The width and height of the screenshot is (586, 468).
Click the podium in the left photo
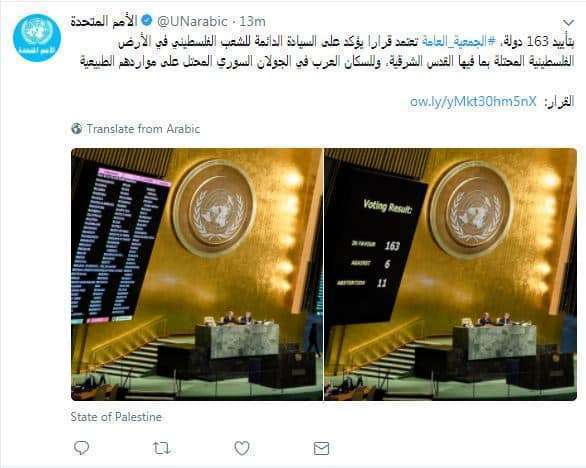(x=237, y=340)
